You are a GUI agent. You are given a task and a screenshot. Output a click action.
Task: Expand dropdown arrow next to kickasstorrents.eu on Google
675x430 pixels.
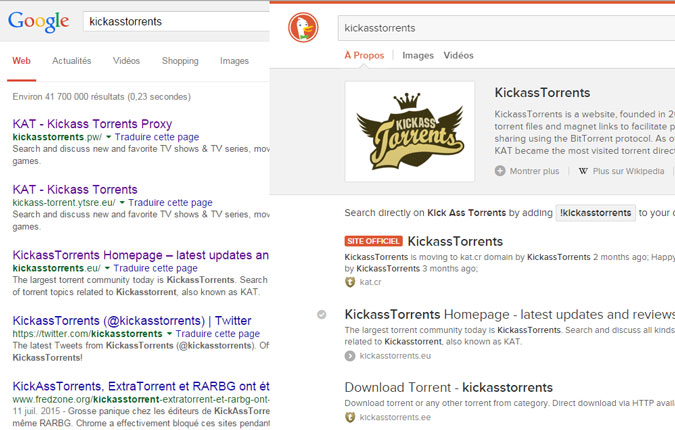click(107, 268)
